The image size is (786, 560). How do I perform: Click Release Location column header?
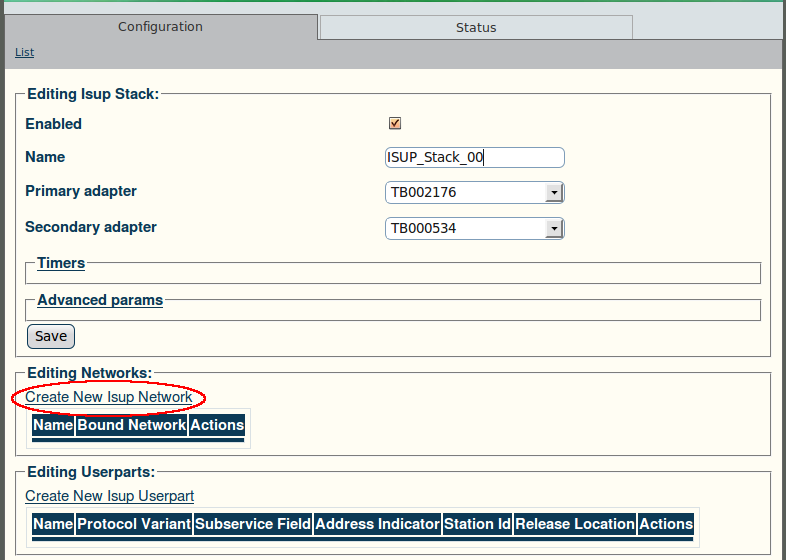(575, 524)
